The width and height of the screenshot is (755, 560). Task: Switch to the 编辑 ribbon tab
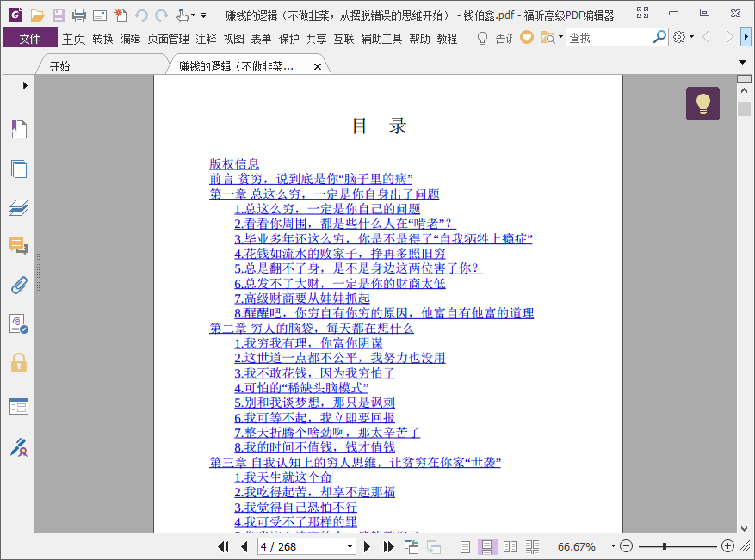point(130,39)
